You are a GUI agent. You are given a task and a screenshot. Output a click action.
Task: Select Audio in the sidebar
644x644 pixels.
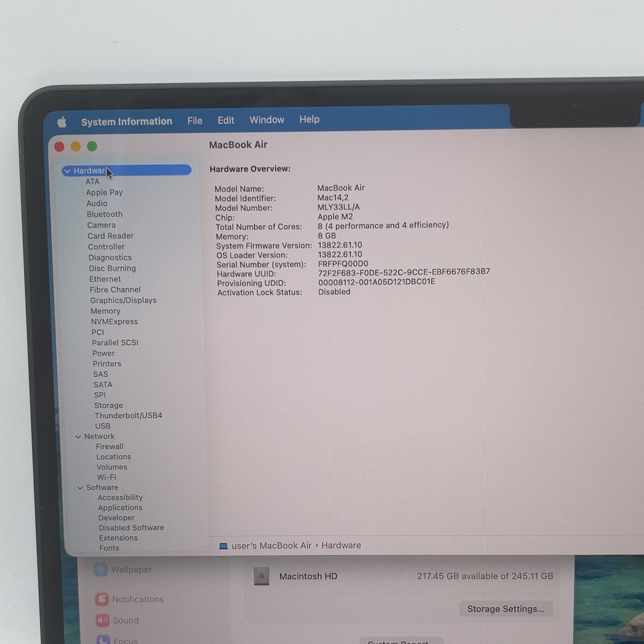[x=97, y=203]
